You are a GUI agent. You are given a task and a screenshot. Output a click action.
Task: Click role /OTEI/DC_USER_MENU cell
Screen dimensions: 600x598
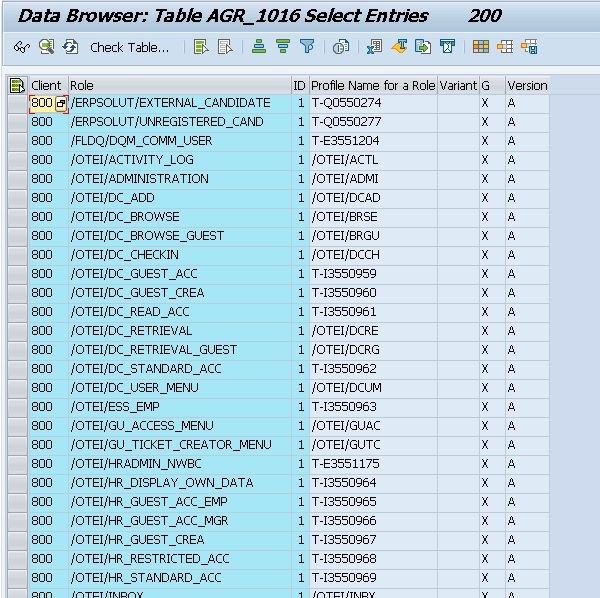coord(179,388)
